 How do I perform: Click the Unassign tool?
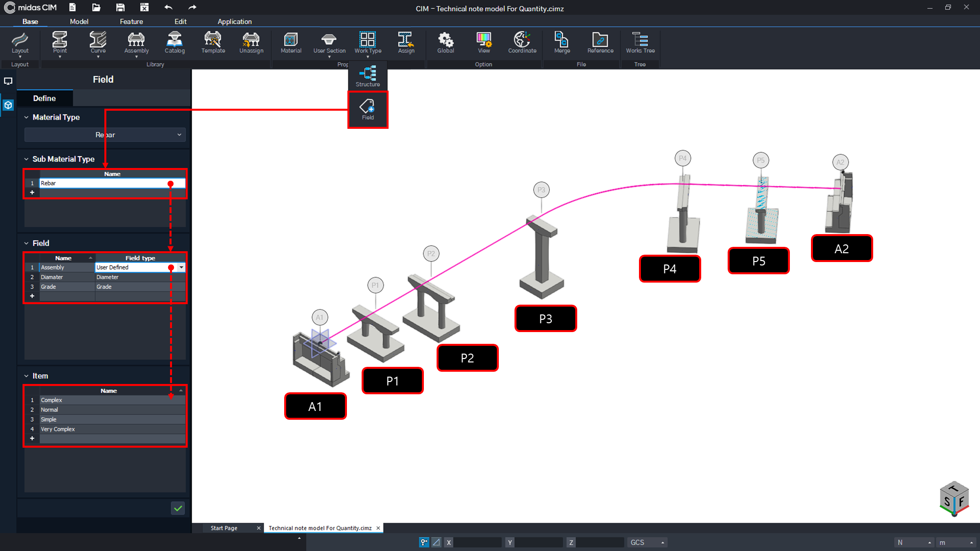point(251,43)
